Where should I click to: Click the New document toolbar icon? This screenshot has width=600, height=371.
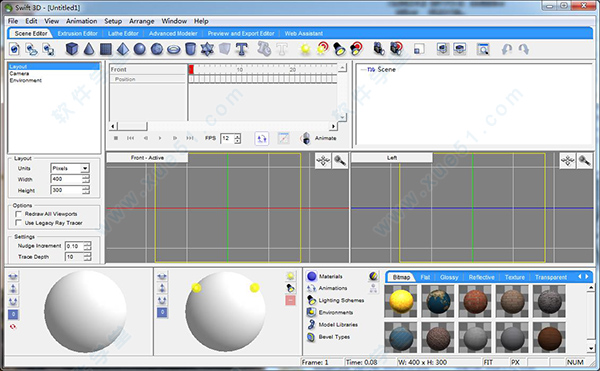(15, 49)
